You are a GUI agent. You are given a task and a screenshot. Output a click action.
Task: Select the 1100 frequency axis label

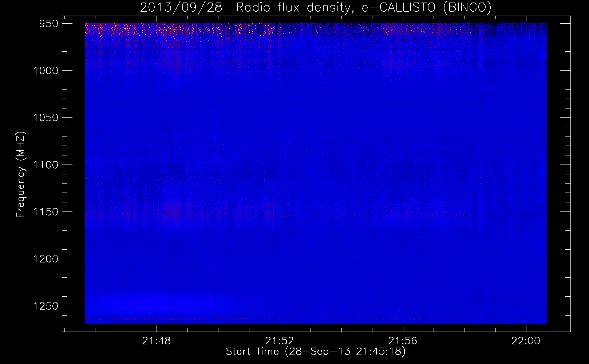(x=46, y=165)
